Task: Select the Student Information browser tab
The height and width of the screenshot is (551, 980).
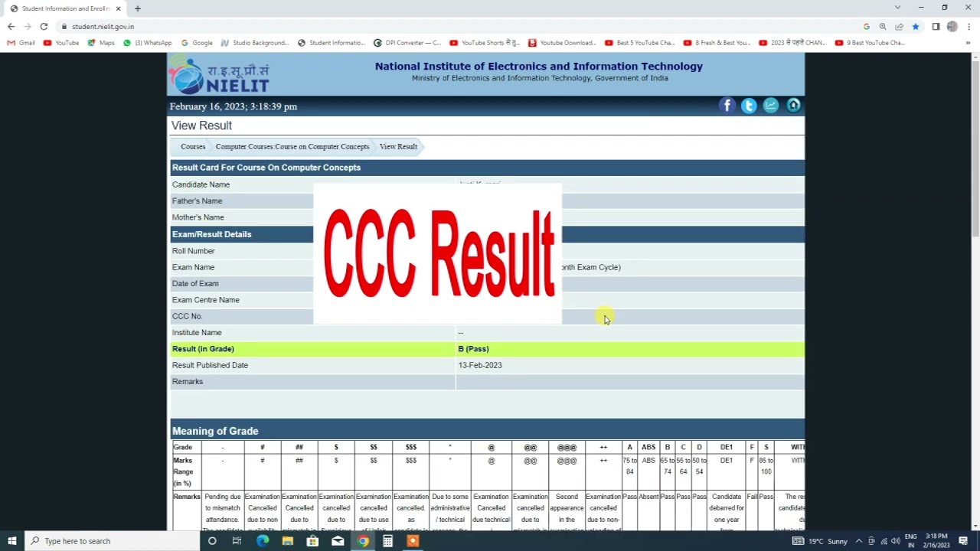Action: [x=66, y=8]
